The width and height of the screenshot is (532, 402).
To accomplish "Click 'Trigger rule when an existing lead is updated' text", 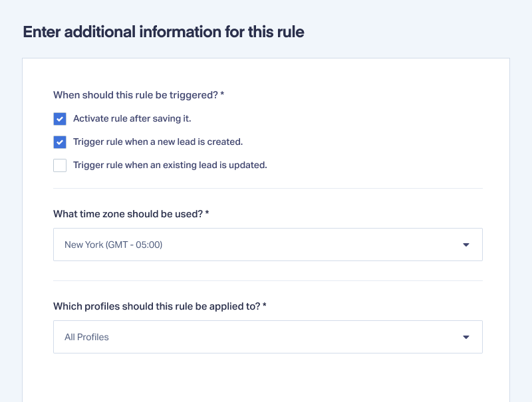I will coord(170,165).
